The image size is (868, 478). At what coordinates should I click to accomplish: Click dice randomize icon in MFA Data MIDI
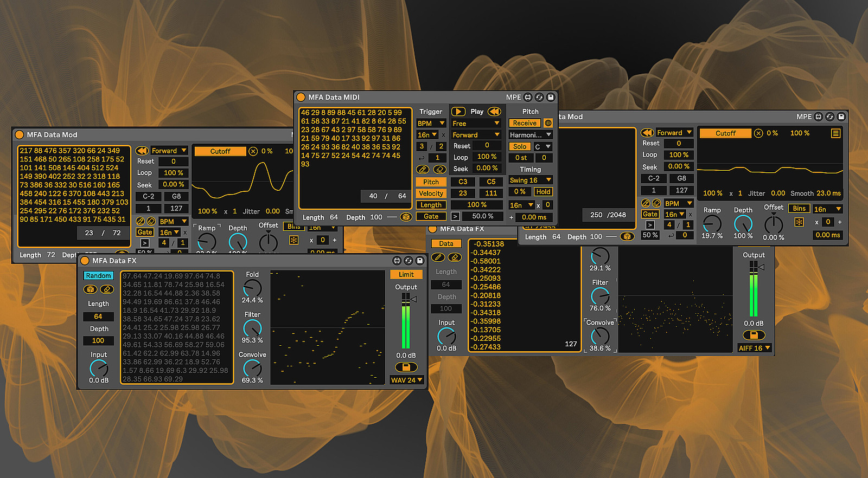(405, 217)
